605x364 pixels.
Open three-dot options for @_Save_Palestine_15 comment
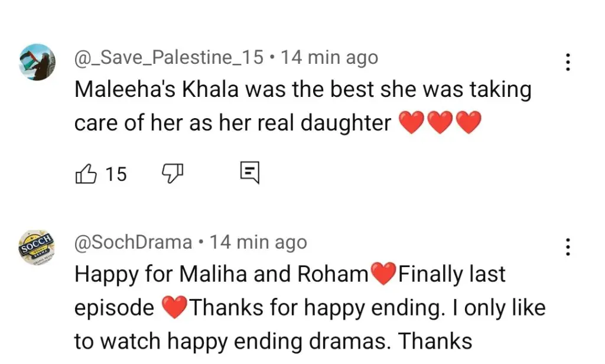click(568, 62)
